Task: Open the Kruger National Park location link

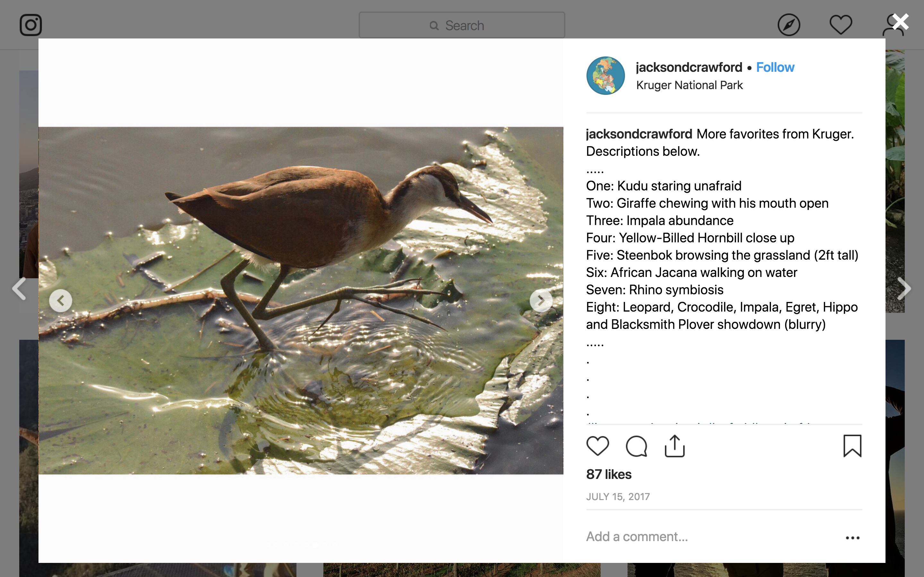Action: [689, 85]
